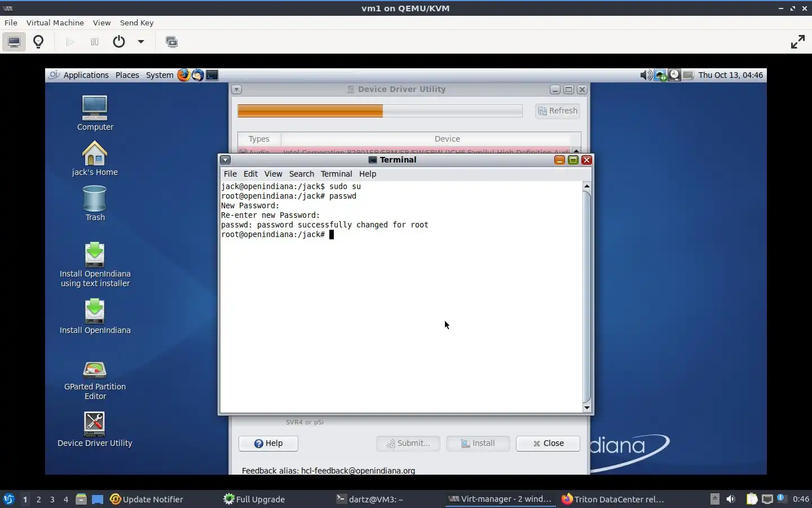Open the Terminal Search menu

pos(302,174)
